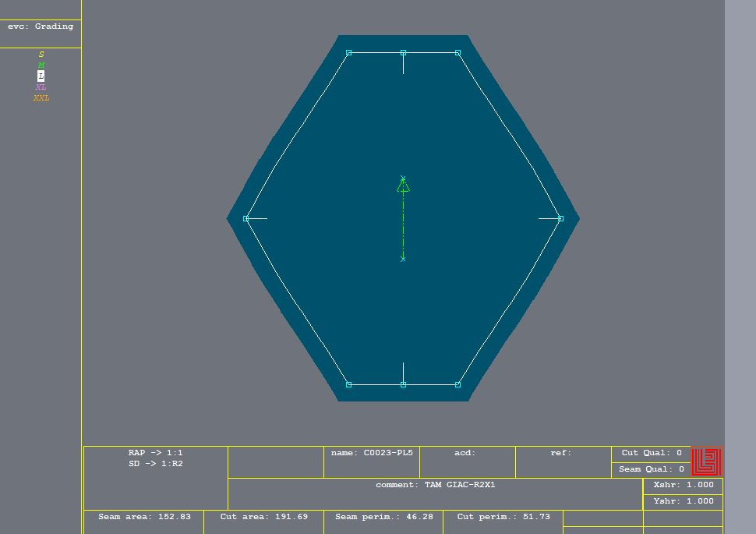756x534 pixels.
Task: Click the green grain line arrowhead
Action: (x=403, y=186)
